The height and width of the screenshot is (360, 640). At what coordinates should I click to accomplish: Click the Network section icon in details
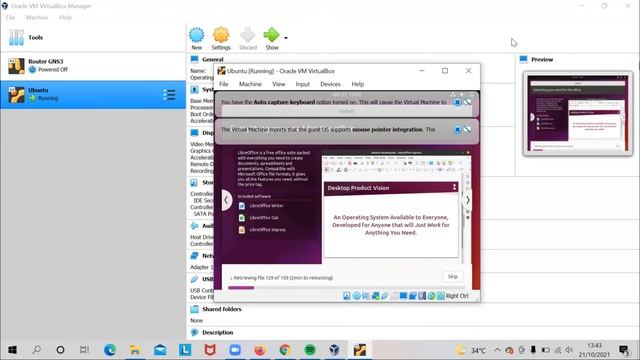[194, 256]
